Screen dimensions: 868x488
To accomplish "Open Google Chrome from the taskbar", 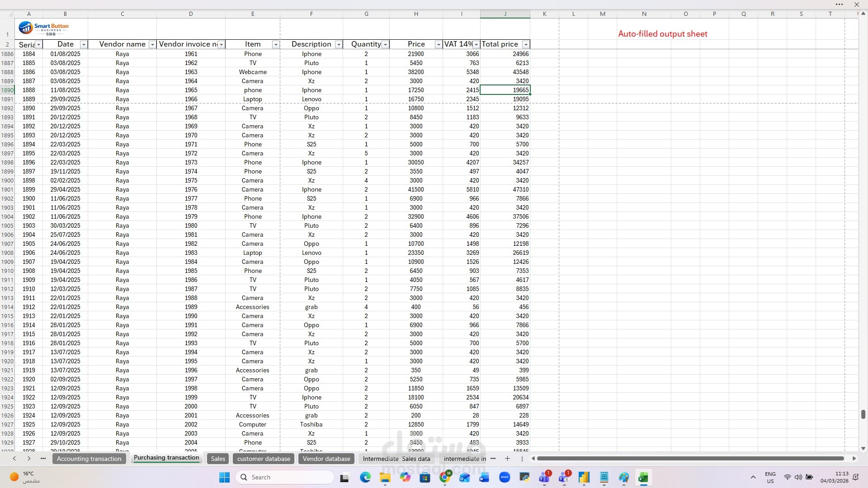I will point(445,477).
